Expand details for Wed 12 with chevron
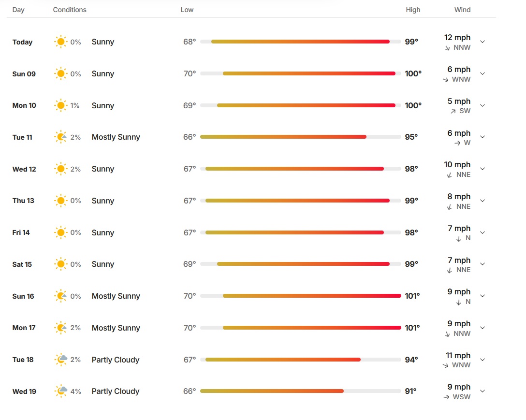 (x=482, y=169)
